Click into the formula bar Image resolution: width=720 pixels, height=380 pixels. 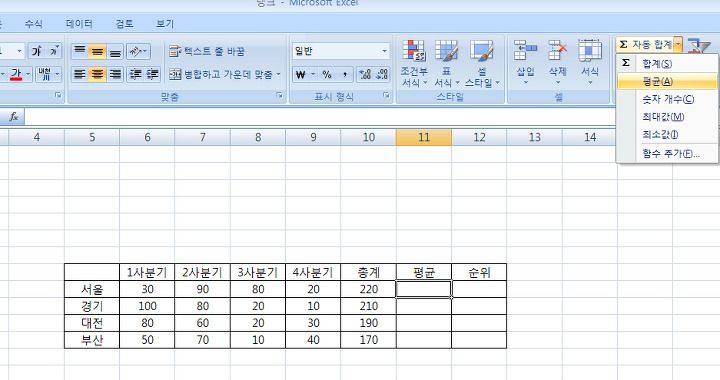coord(320,117)
